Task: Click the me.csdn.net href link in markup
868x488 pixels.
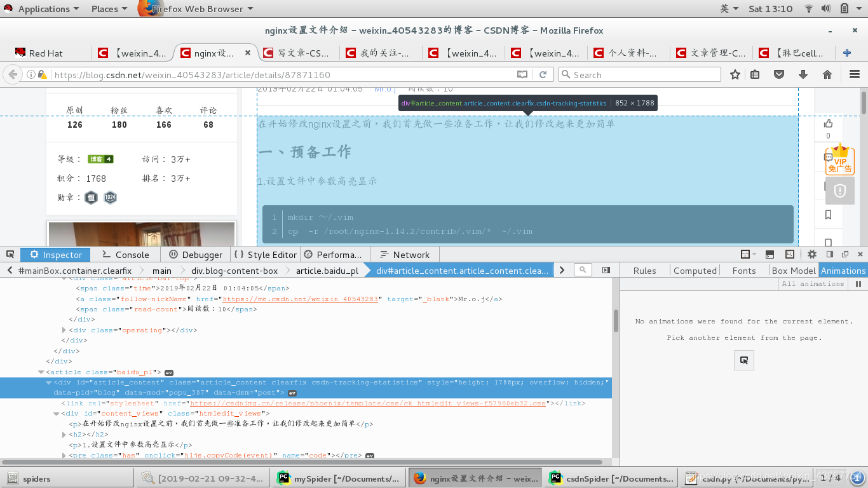Action: (301, 299)
